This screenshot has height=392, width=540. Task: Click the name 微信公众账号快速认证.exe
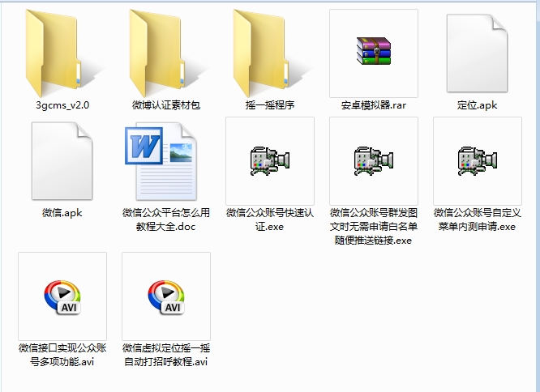coord(270,219)
